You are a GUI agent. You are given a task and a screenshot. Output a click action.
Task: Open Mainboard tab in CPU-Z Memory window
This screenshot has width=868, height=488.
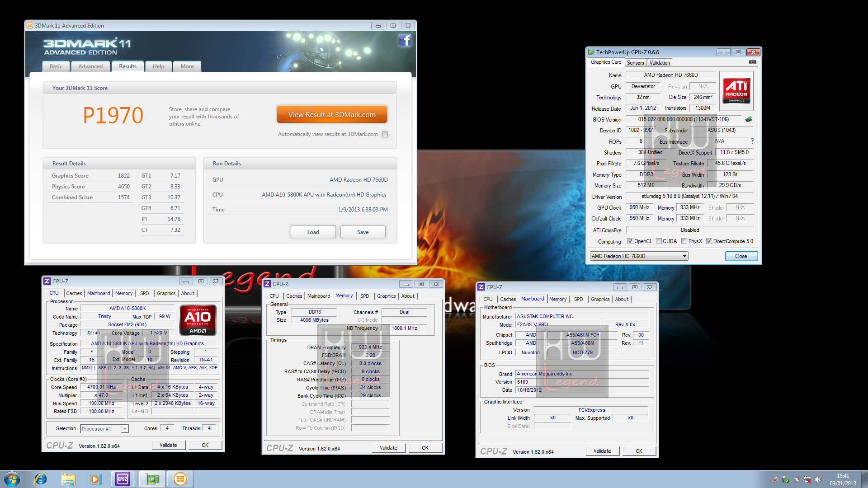(x=319, y=296)
